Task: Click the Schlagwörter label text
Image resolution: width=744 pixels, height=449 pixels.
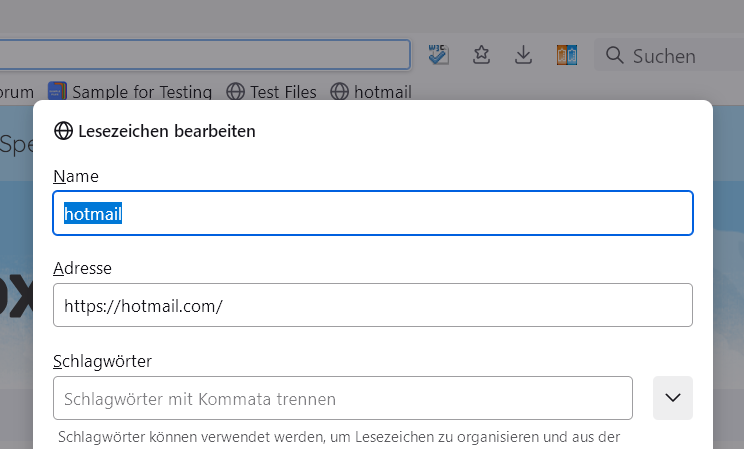Action: coord(102,361)
